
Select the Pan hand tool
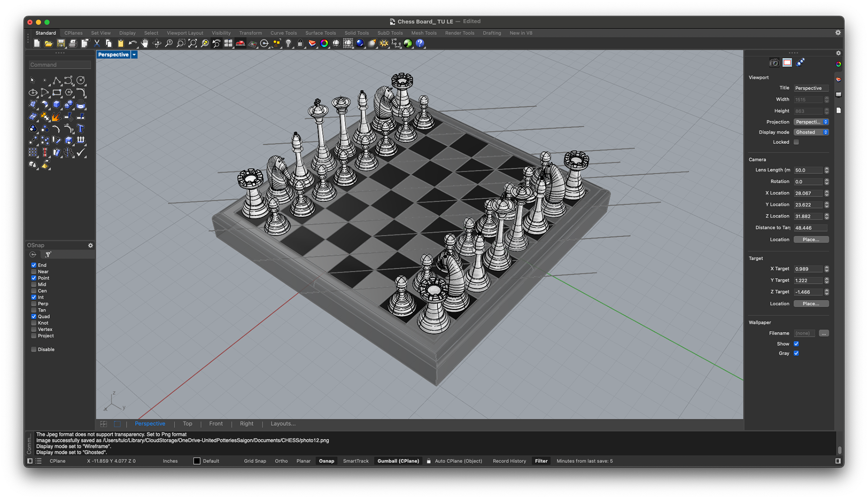(x=145, y=43)
